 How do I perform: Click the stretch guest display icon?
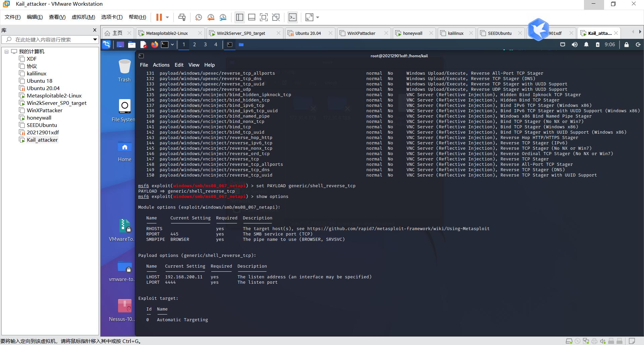click(309, 17)
